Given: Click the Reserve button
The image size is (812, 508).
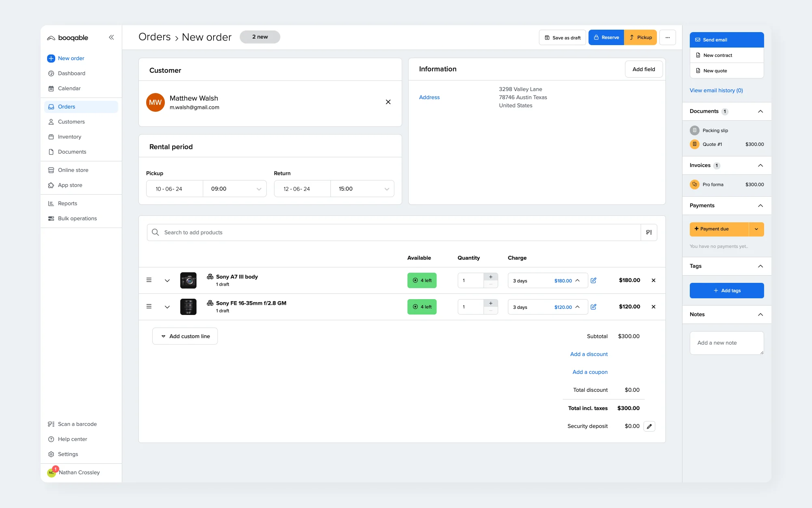Looking at the screenshot, I should (x=606, y=37).
